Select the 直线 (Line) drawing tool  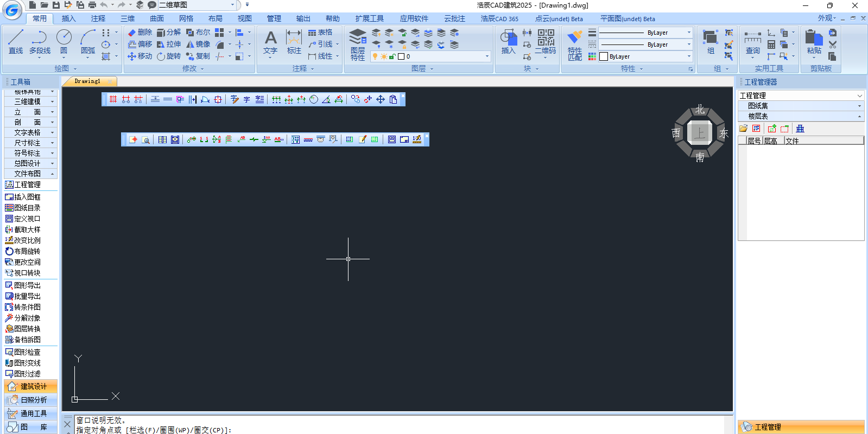(16, 42)
